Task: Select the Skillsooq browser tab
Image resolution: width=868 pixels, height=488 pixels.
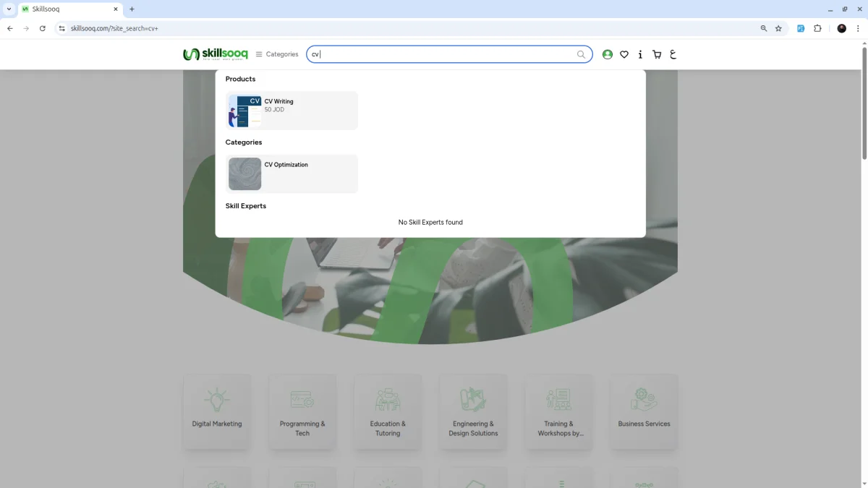Action: (x=69, y=9)
